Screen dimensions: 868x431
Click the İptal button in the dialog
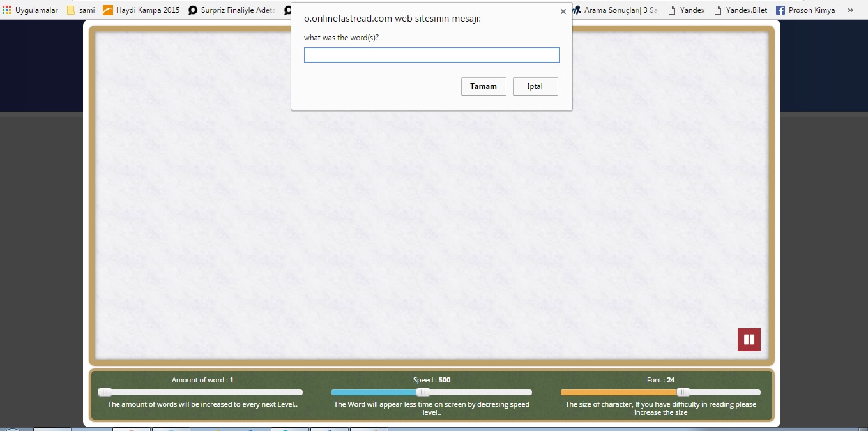point(535,87)
